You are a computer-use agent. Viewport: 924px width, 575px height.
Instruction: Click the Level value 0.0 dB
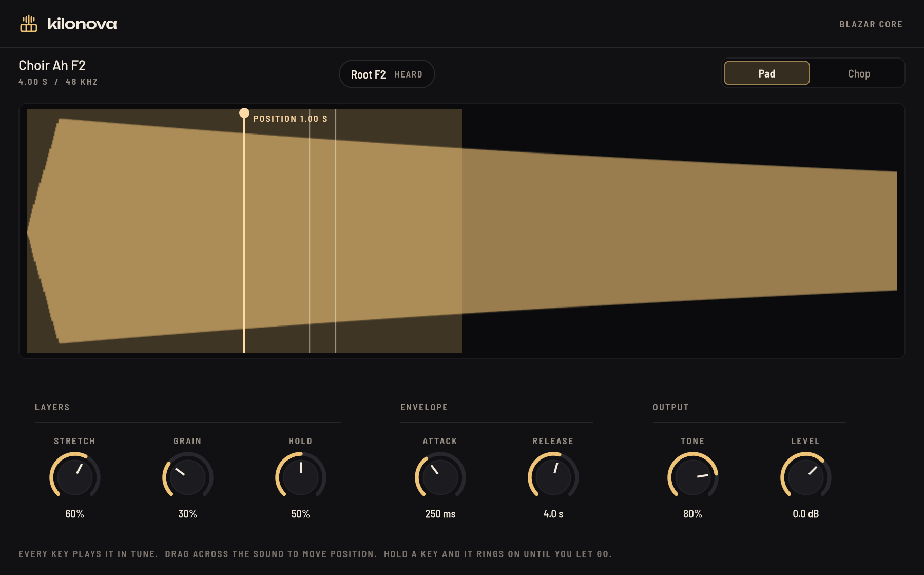point(806,514)
